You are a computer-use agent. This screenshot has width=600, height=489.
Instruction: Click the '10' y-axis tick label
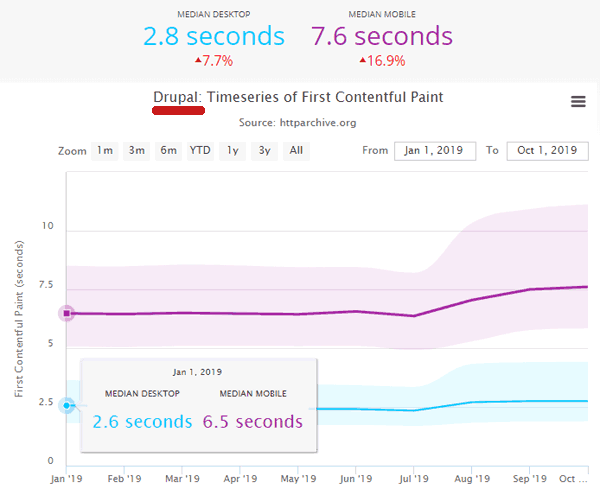pyautogui.click(x=47, y=226)
